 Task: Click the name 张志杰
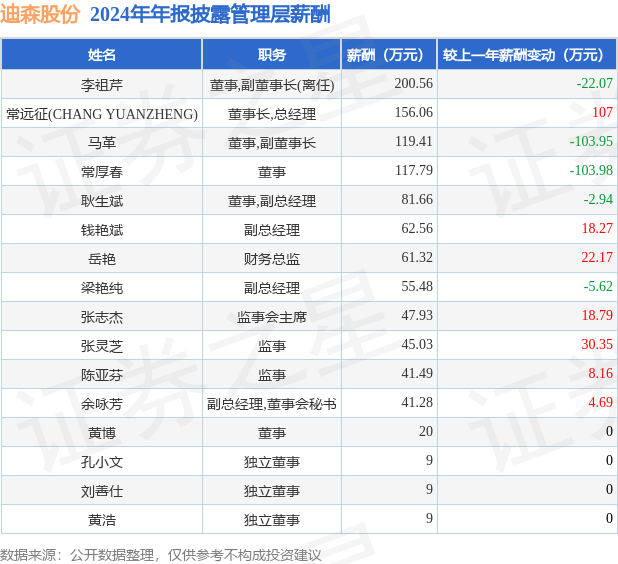pos(102,316)
